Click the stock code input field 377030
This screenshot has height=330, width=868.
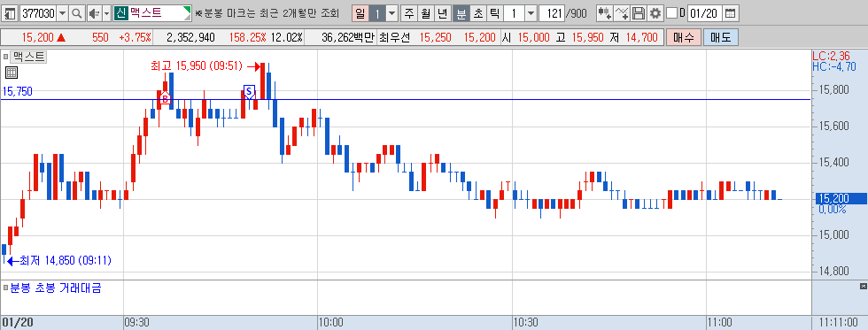[37, 12]
